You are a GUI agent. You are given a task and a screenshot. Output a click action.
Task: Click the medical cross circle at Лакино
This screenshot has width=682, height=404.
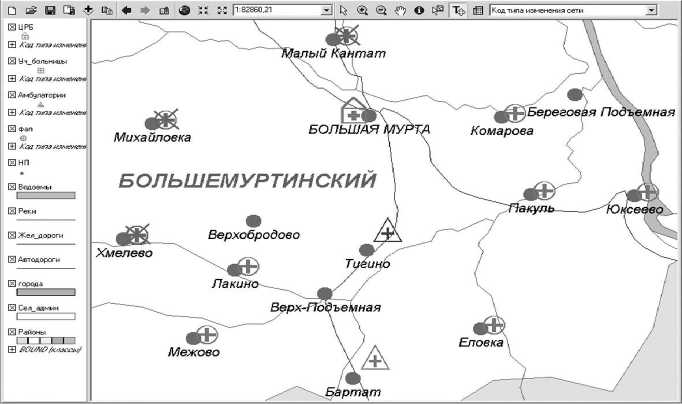click(x=248, y=267)
